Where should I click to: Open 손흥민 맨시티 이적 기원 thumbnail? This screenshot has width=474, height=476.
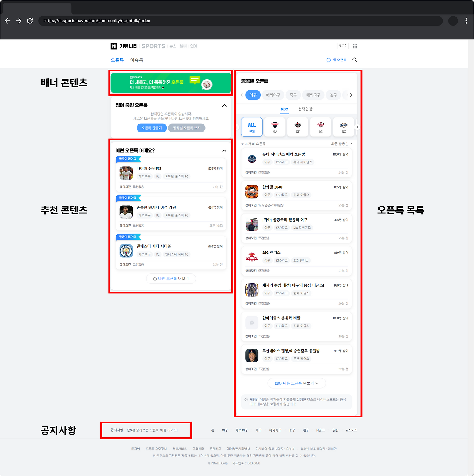coord(126,212)
